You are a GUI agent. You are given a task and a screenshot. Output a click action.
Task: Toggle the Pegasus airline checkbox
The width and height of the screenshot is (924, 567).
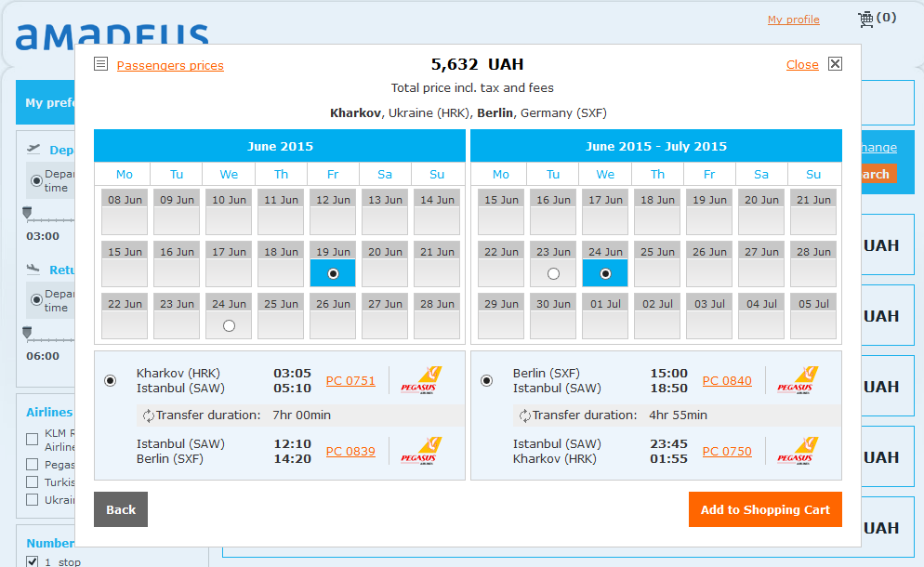click(x=33, y=465)
